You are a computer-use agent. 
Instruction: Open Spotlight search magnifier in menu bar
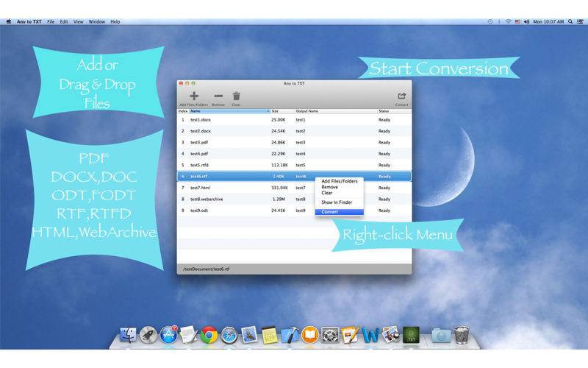(x=570, y=22)
